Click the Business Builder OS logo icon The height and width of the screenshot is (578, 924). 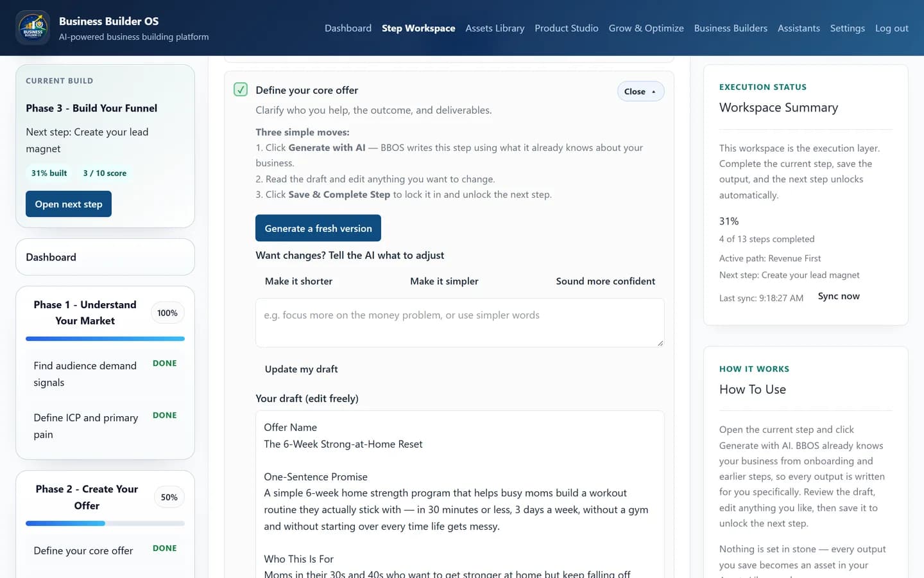coord(33,28)
